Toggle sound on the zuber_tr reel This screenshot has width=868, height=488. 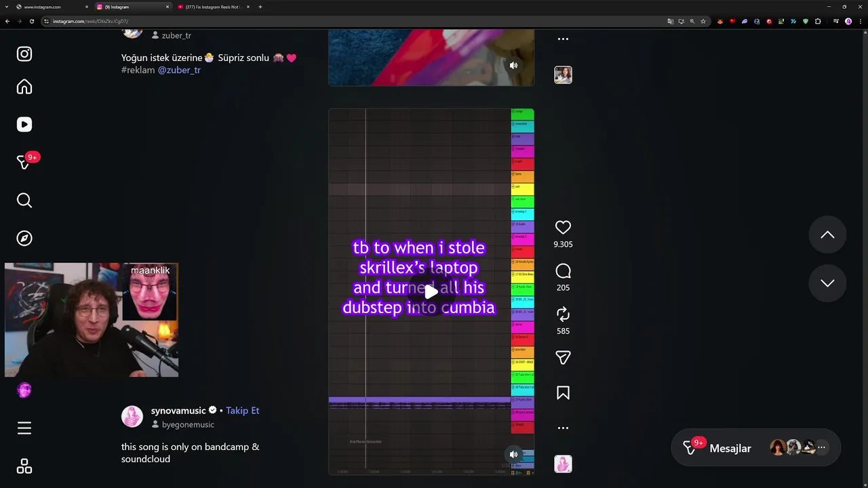513,65
